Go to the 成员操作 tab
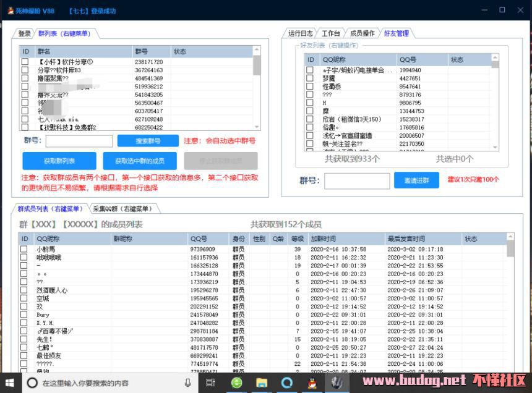The width and height of the screenshot is (532, 393). point(363,33)
